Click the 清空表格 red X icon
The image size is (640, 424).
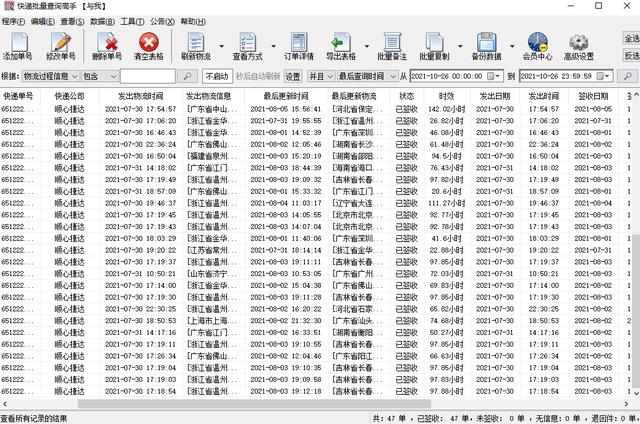[x=149, y=42]
